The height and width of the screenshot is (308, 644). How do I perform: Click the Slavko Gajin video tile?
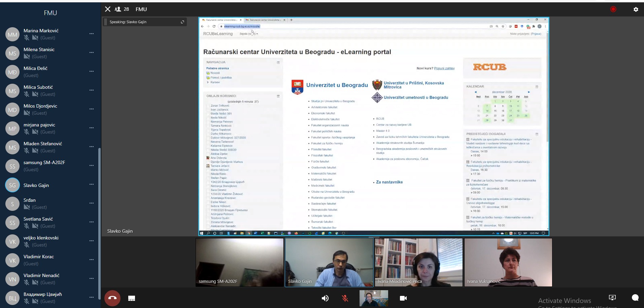[x=329, y=263]
